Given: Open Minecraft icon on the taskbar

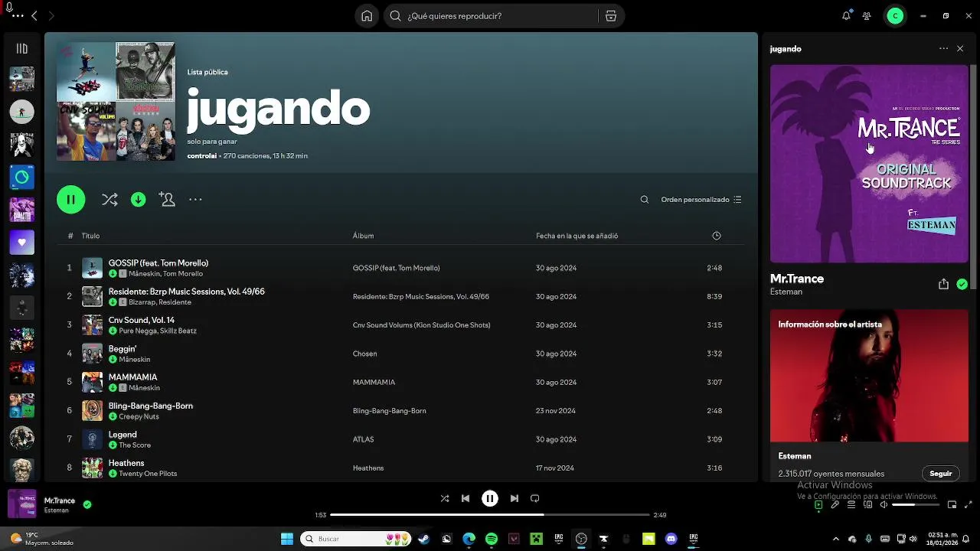Looking at the screenshot, I should tap(537, 539).
